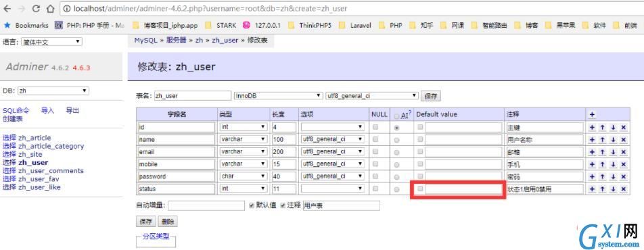The width and height of the screenshot is (644, 250).
Task: Open the table collation utf8_general_ci dropdown
Action: (x=371, y=96)
